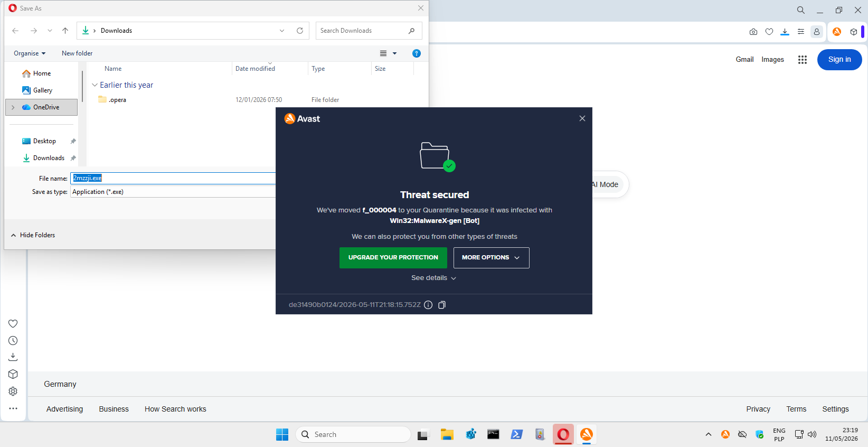Show hidden system tray icons
The image size is (868, 447).
click(709, 434)
